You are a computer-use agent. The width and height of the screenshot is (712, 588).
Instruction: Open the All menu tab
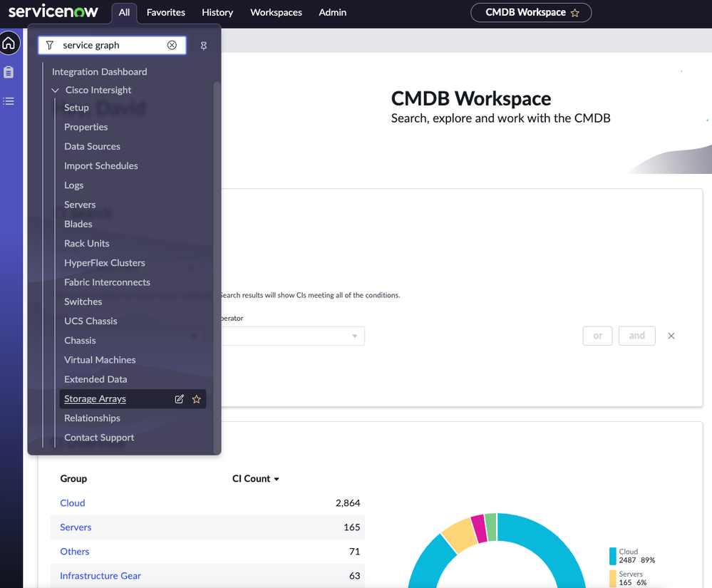click(x=124, y=13)
